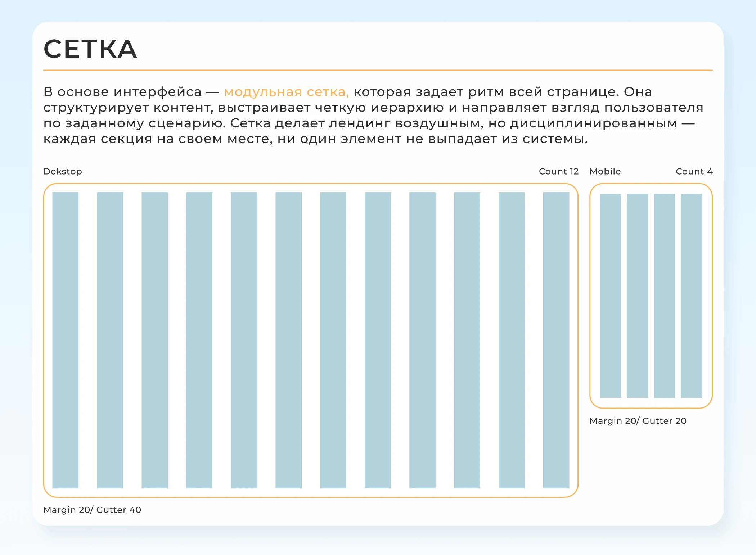Select the Mobile label
The height and width of the screenshot is (555, 756).
point(605,171)
